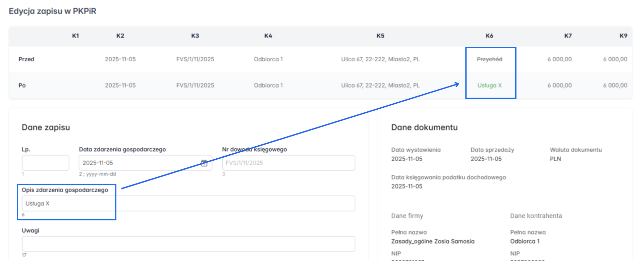The height and width of the screenshot is (261, 644).
Task: Click the 'Data sprzedaży' label
Action: coord(492,150)
